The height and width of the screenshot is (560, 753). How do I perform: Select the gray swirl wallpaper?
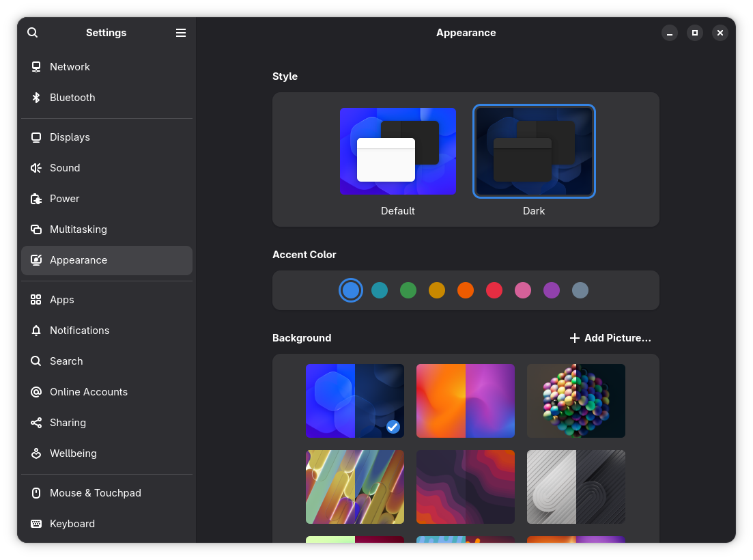click(576, 486)
